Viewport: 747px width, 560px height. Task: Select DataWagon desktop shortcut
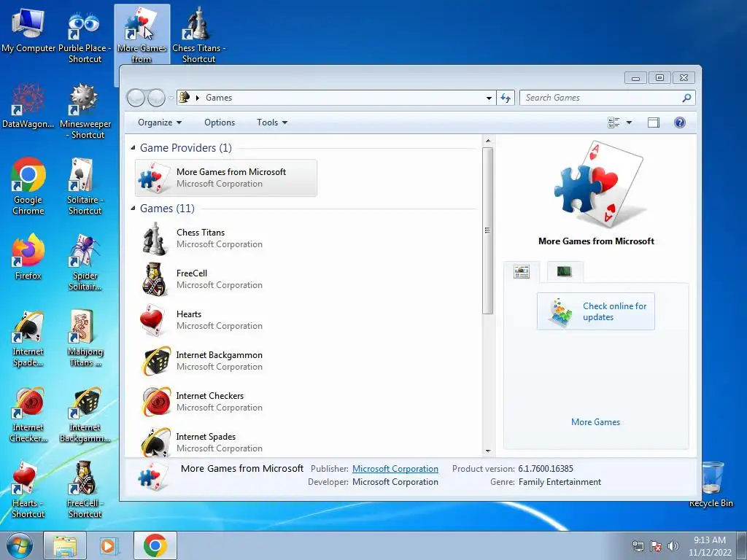point(28,106)
